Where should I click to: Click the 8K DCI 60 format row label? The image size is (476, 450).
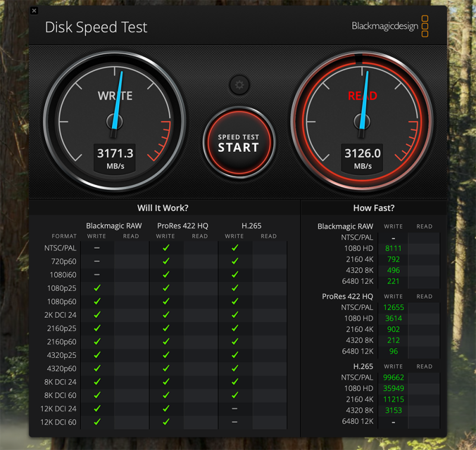60,395
